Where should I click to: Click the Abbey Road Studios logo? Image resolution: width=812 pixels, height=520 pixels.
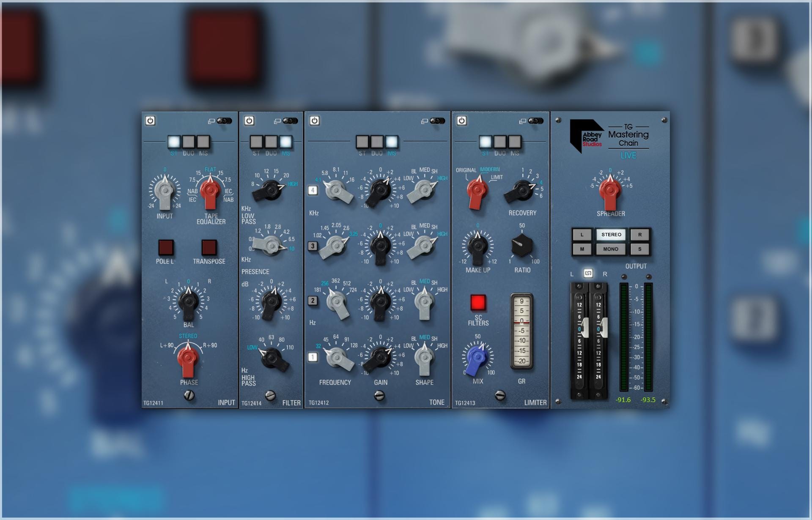586,136
